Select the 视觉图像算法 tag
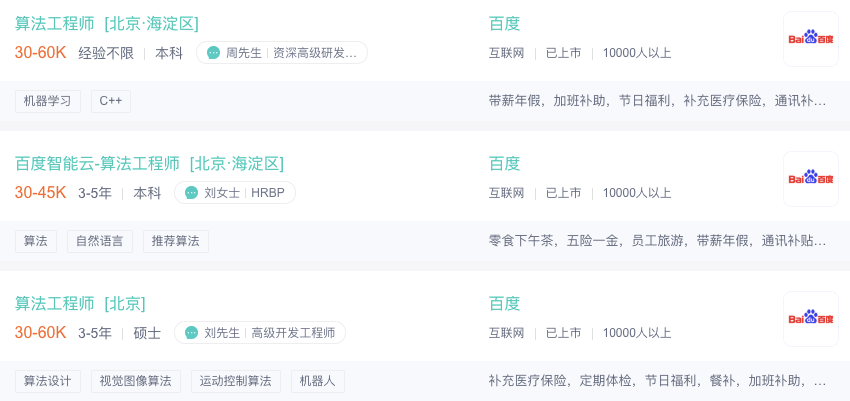The height and width of the screenshot is (401, 850). coord(135,381)
